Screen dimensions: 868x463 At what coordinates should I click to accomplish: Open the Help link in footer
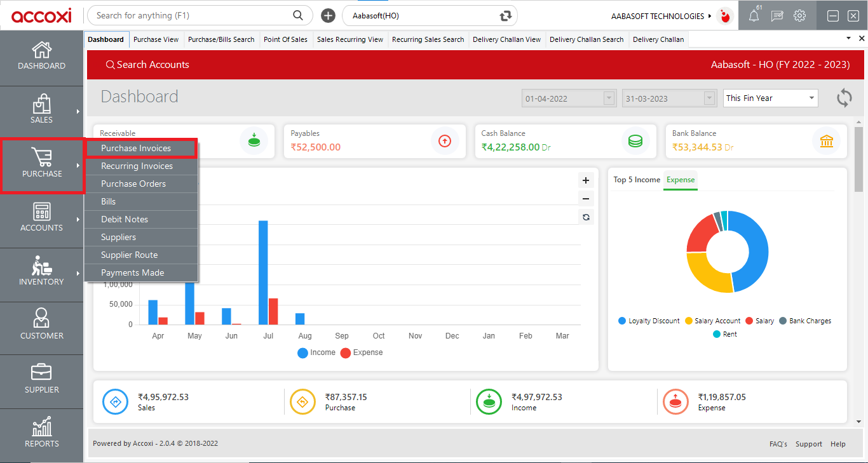tap(838, 444)
